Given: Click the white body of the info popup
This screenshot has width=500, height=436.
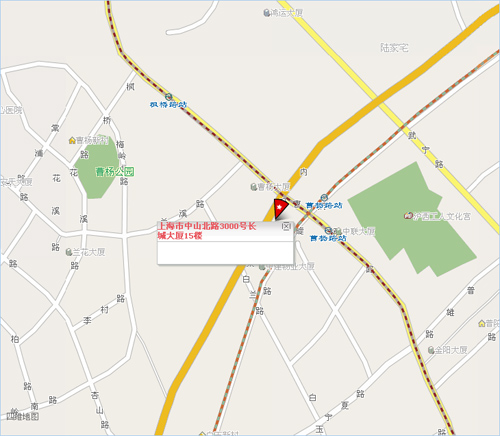Looking at the screenshot, I should click(225, 253).
